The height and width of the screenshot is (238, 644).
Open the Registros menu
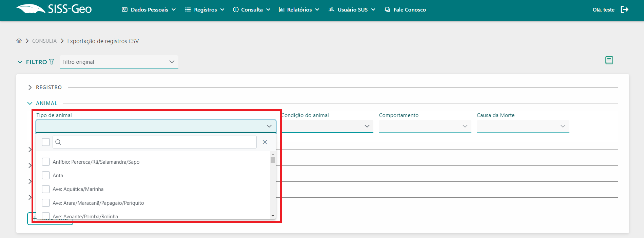pos(205,9)
